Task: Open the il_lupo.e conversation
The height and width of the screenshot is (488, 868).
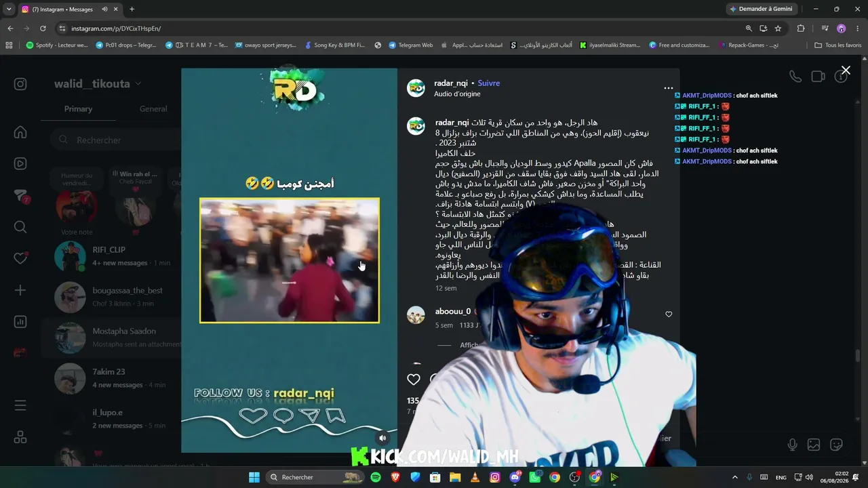Action: pyautogui.click(x=112, y=419)
